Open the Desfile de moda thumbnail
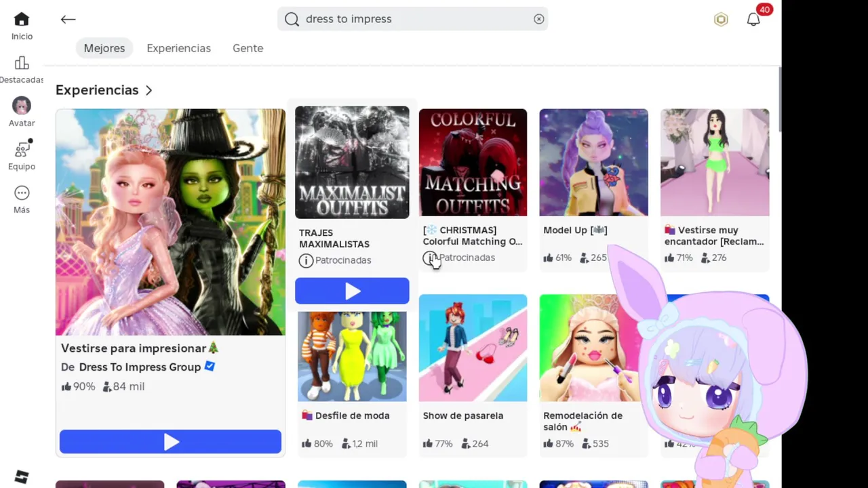This screenshot has width=868, height=488. click(x=352, y=356)
